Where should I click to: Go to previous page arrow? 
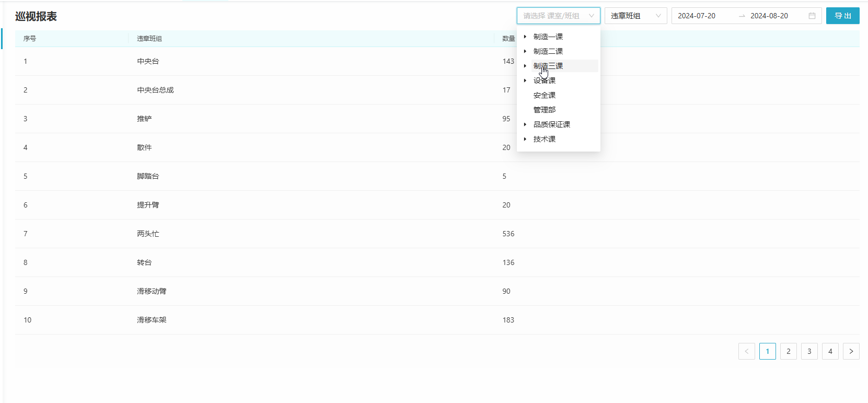[747, 351]
